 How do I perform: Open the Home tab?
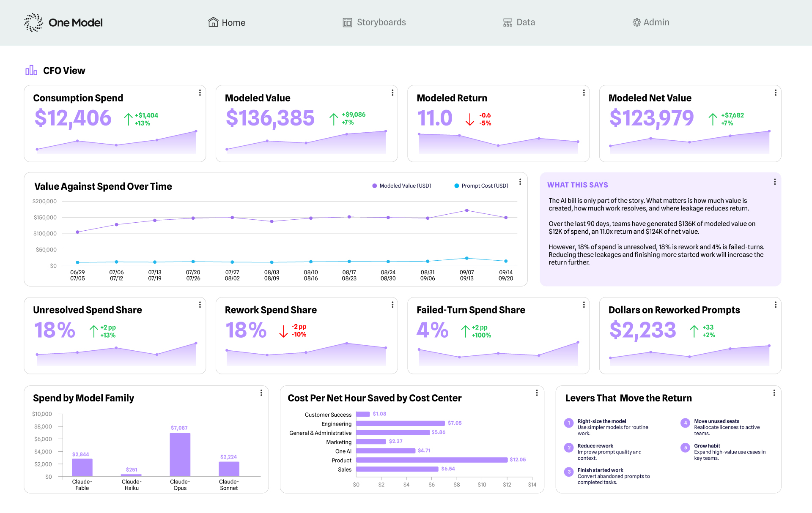point(227,22)
